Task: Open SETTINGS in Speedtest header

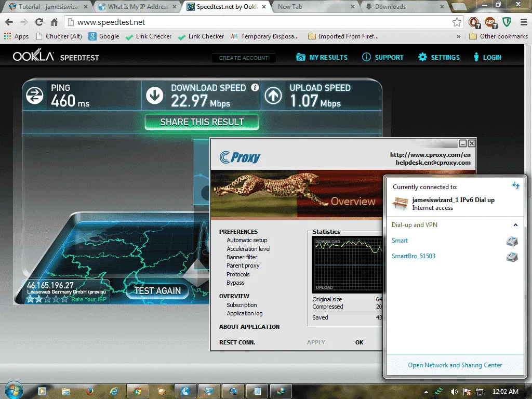Action: (x=438, y=57)
